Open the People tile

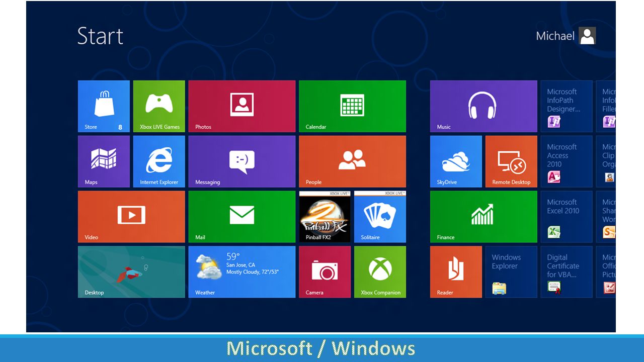[x=352, y=161]
